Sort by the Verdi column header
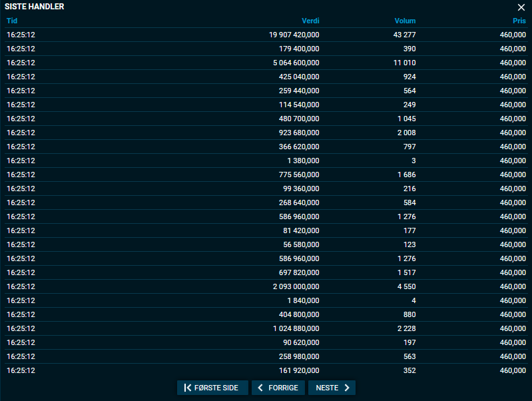Viewport: 532px width, 401px height. 310,21
